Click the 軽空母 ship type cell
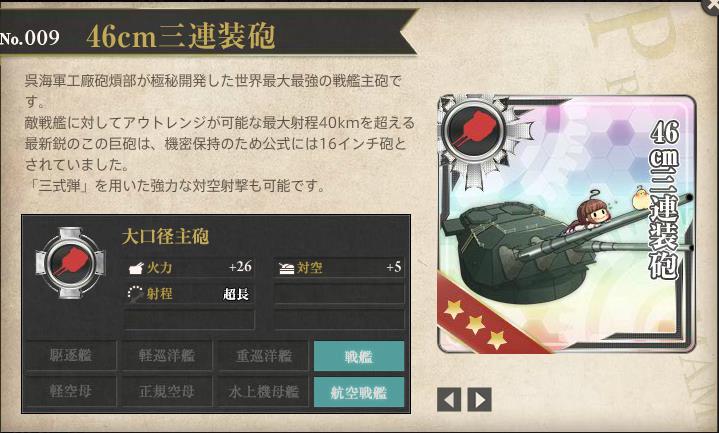 tap(71, 392)
